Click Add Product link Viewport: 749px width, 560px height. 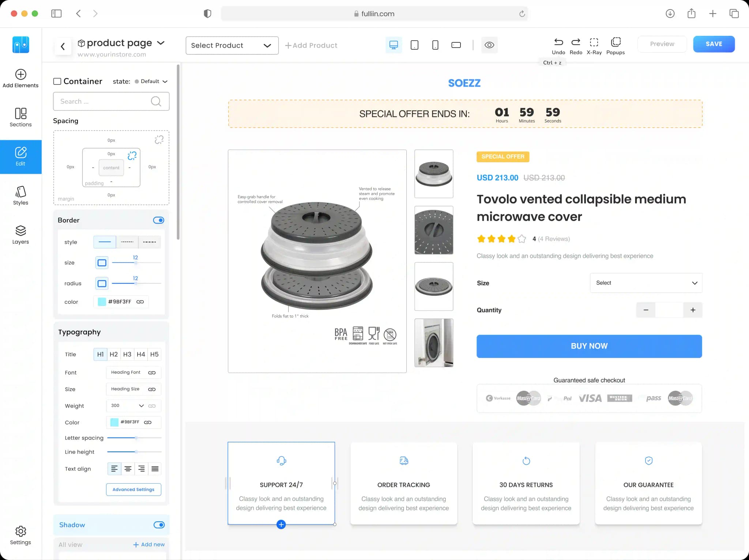click(x=311, y=45)
